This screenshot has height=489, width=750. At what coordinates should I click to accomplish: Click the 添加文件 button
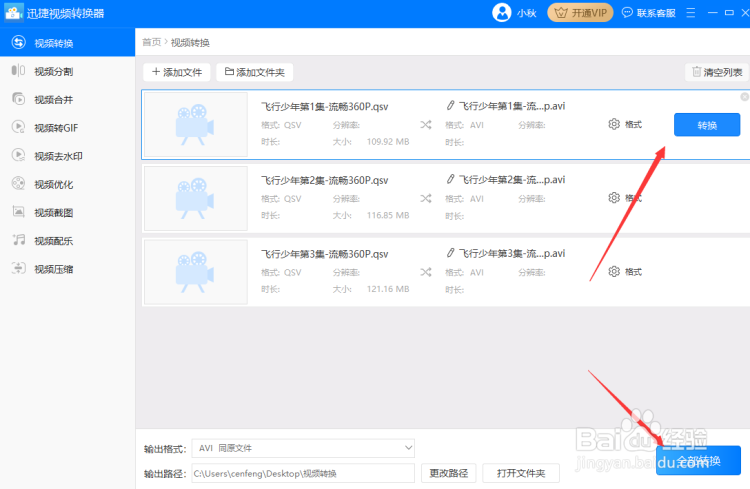pyautogui.click(x=176, y=72)
